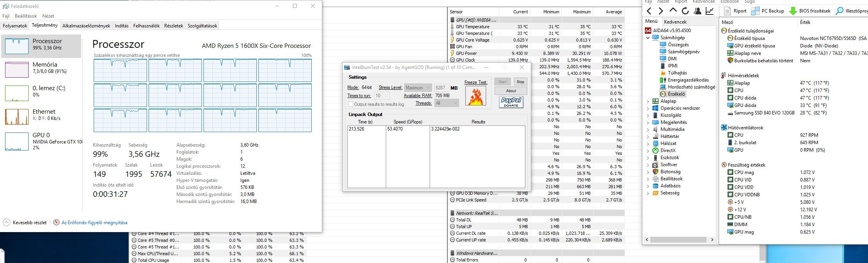Expand the Kiszolgáló tree node
Image resolution: width=868 pixels, height=263 pixels.
[648, 115]
